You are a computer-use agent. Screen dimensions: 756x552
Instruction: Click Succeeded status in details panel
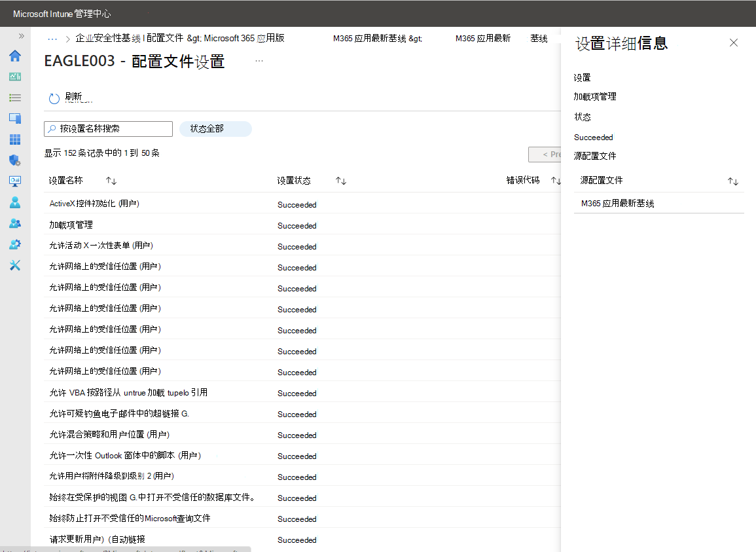(x=594, y=138)
